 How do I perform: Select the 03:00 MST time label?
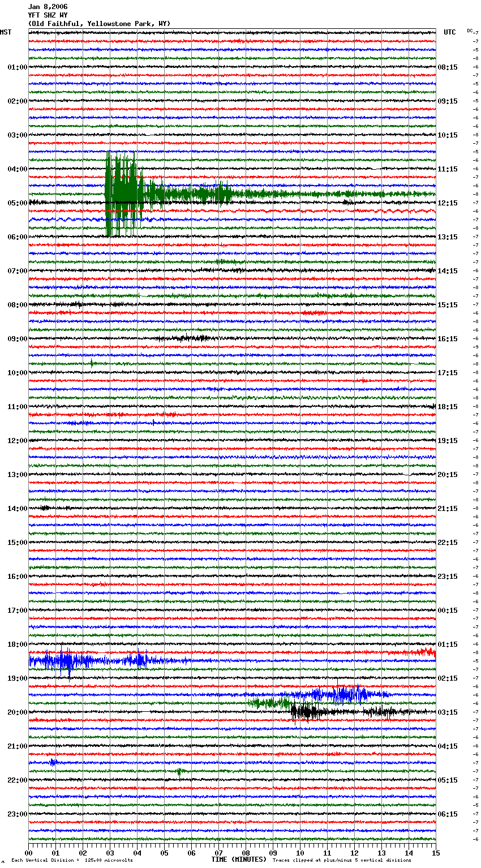(18, 135)
